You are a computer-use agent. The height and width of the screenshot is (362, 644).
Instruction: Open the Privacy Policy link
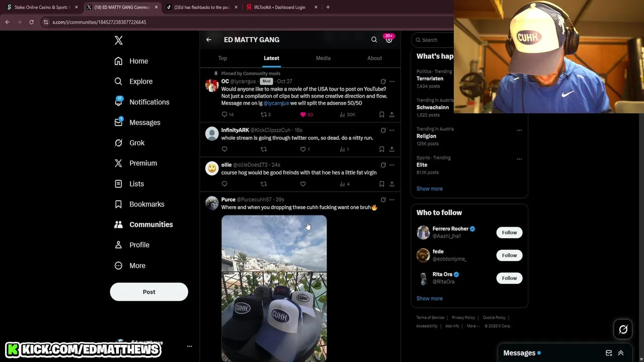coord(463,318)
